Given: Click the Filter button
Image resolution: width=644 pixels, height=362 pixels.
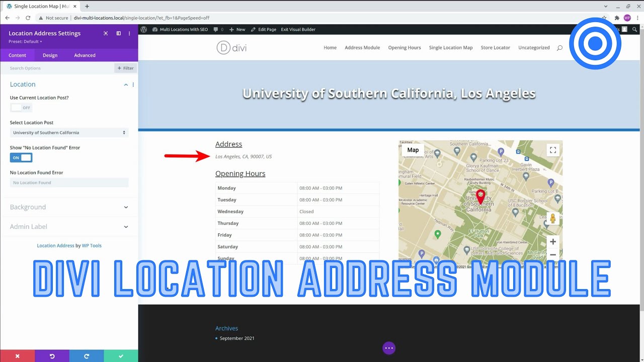Looking at the screenshot, I should [126, 68].
